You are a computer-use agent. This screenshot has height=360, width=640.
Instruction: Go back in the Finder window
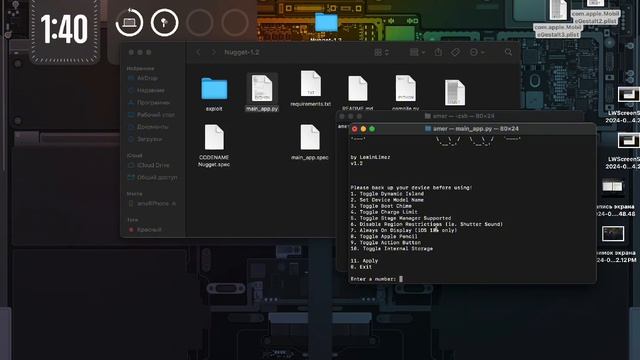pyautogui.click(x=199, y=52)
